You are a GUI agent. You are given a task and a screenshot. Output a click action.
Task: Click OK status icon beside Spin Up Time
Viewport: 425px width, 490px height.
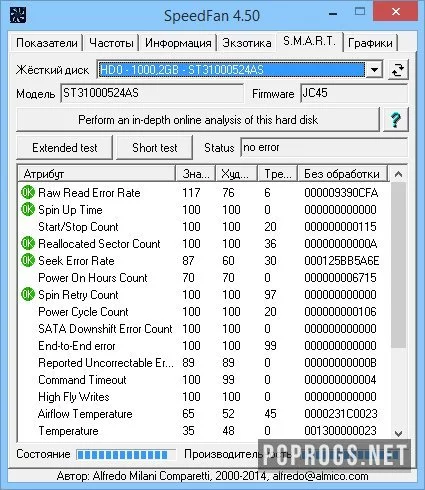tap(28, 209)
